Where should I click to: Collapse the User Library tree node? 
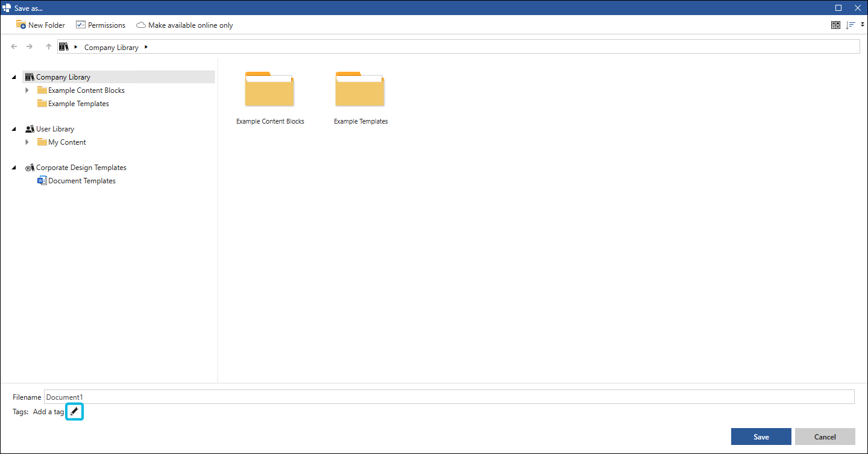(14, 129)
